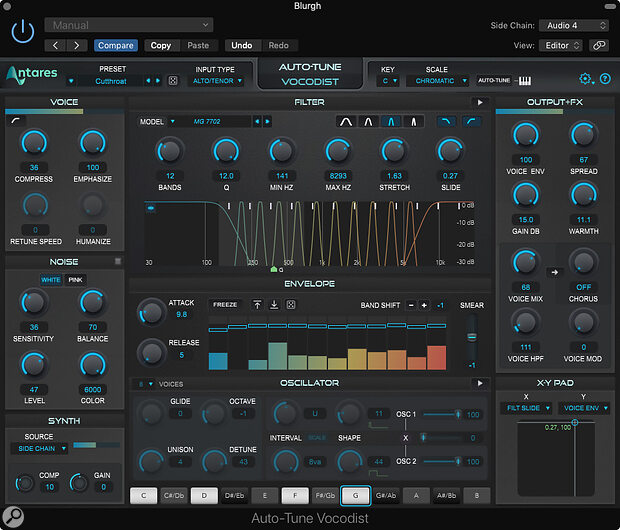
Task: Expand the Filter section play arrow
Action: point(480,102)
